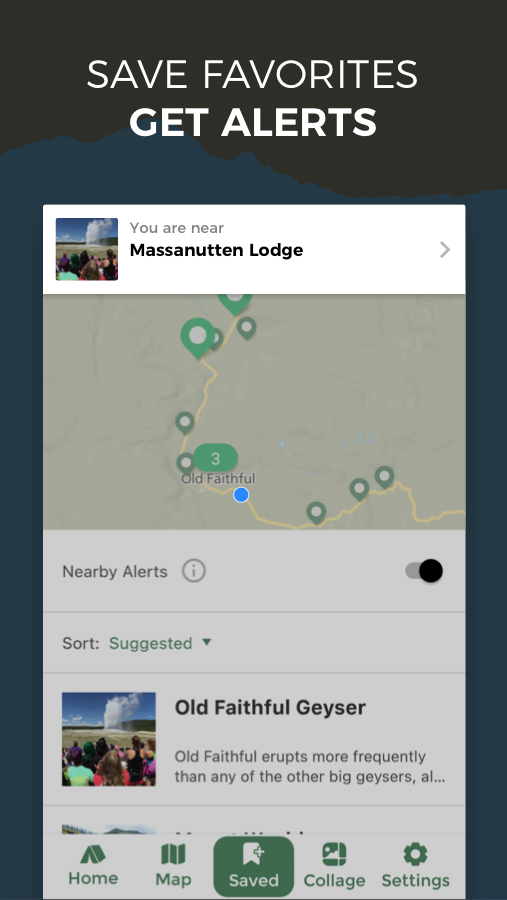The width and height of the screenshot is (507, 900).
Task: Toggle the Nearby Alerts switch
Action: pyautogui.click(x=424, y=571)
